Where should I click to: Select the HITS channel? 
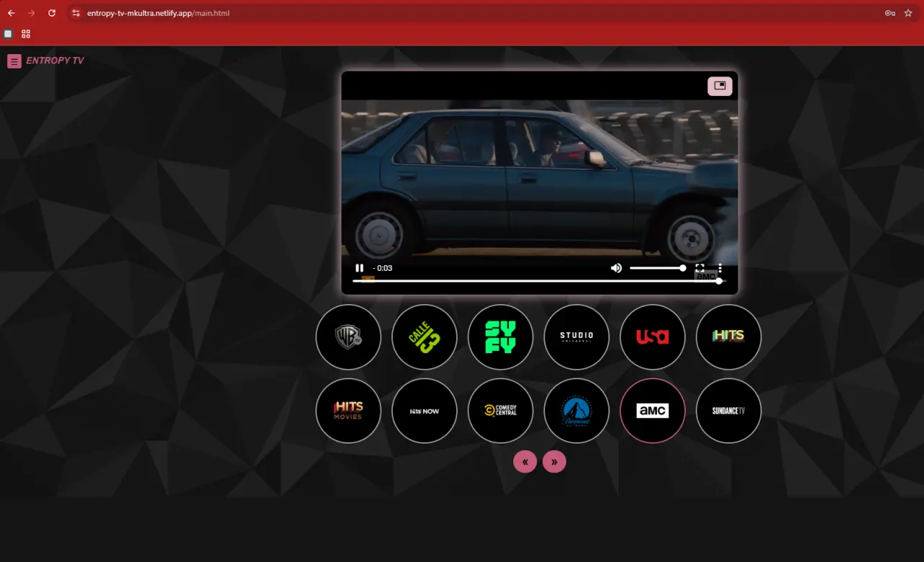point(728,337)
